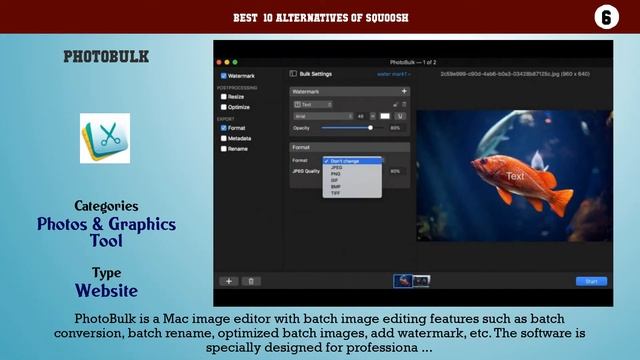Click the 'Website' type text
The image size is (640, 360).
(x=107, y=291)
